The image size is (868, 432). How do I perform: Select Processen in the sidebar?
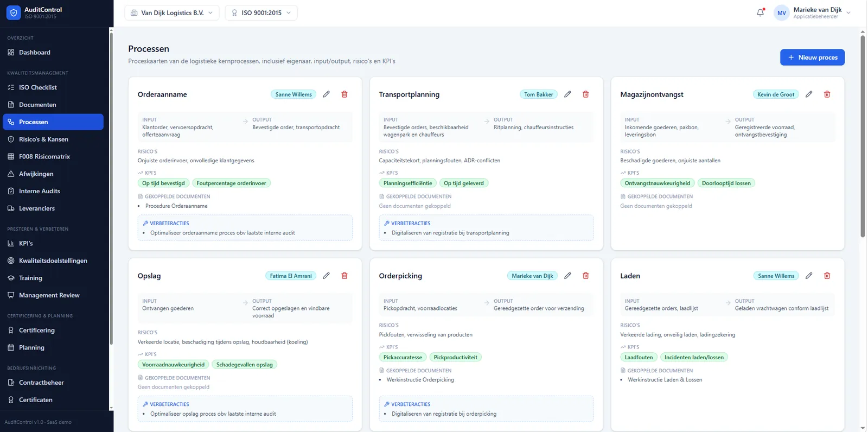(x=53, y=122)
